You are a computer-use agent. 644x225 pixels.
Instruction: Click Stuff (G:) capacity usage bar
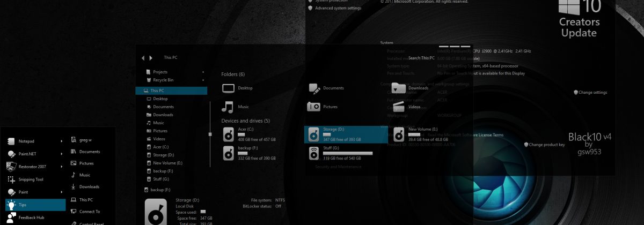click(x=348, y=153)
